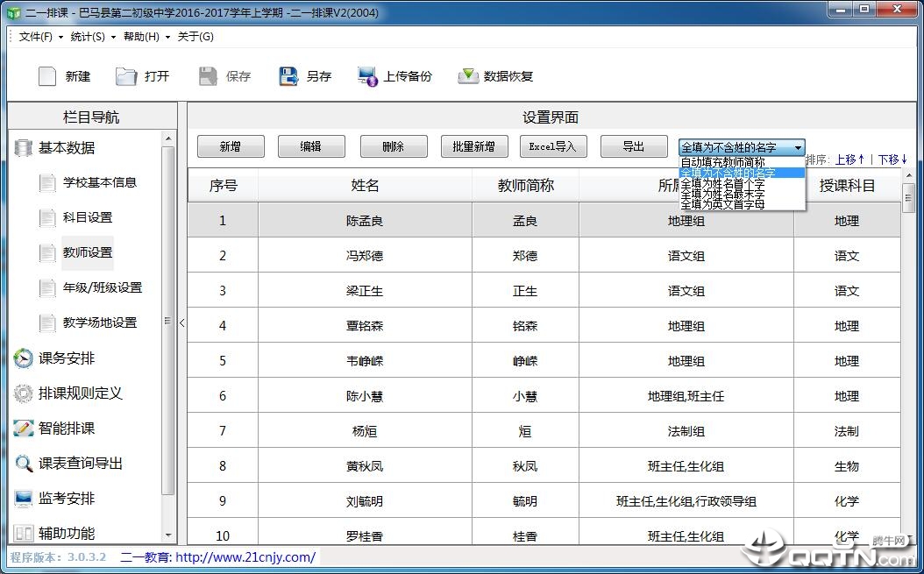Viewport: 924px width, 574px height.
Task: Open the 关于(G) menu
Action: pos(195,37)
